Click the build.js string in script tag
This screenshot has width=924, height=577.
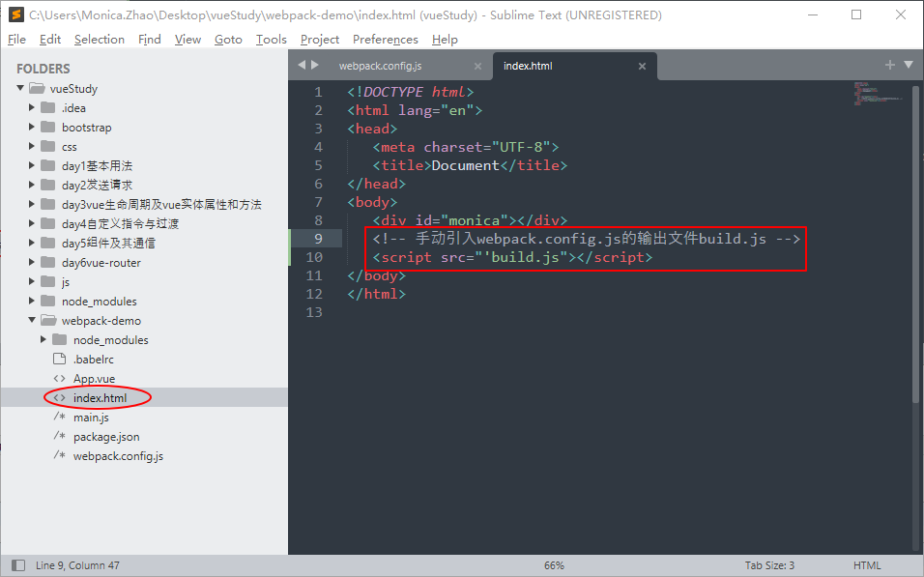(525, 257)
